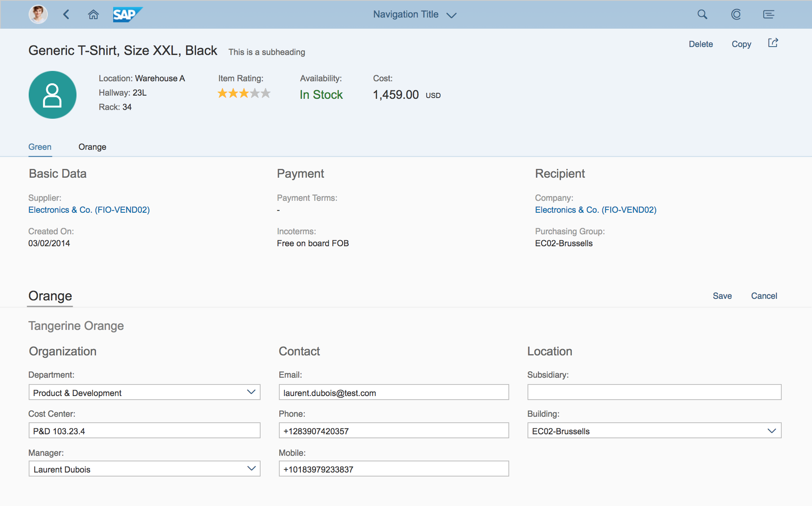The image size is (812, 506).
Task: Click the teal person avatar image
Action: point(53,95)
